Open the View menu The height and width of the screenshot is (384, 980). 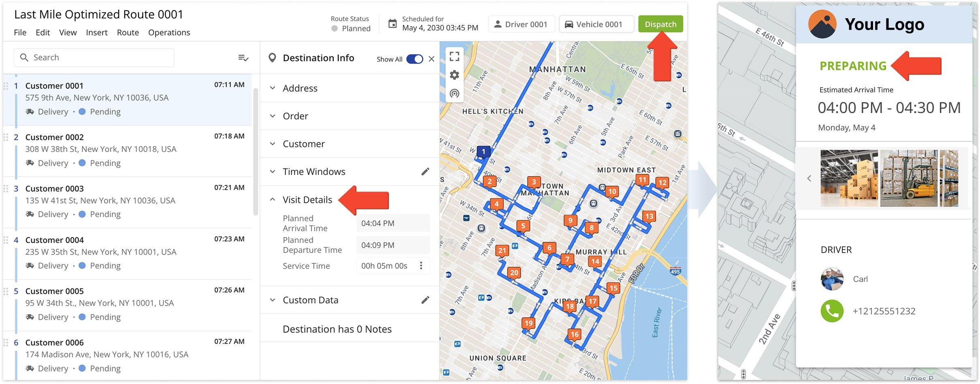[68, 32]
